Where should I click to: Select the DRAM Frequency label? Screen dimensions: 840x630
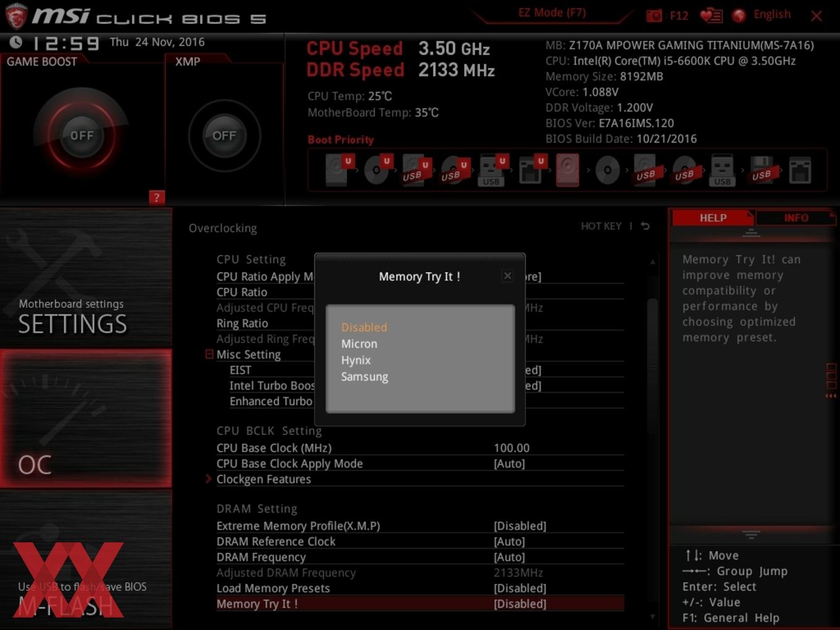261,557
